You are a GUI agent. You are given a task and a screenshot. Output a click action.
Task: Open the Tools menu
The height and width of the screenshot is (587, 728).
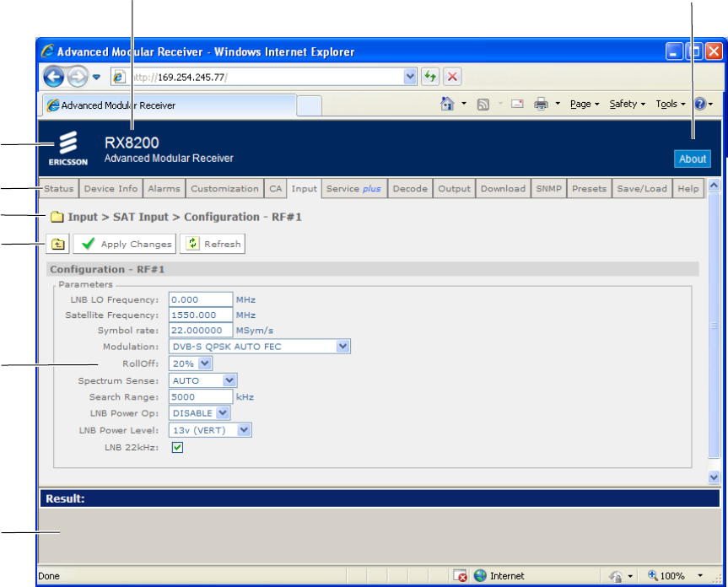point(671,104)
